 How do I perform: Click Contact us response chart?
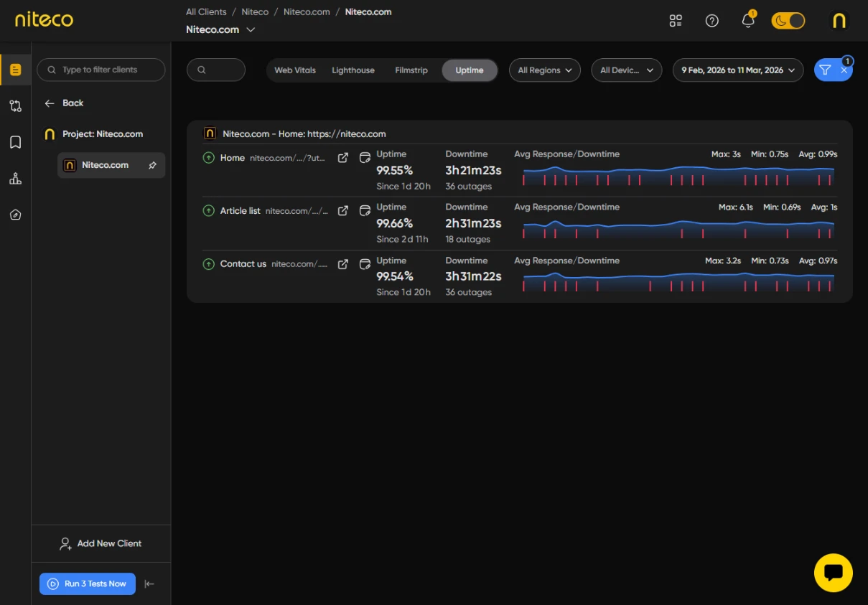678,281
